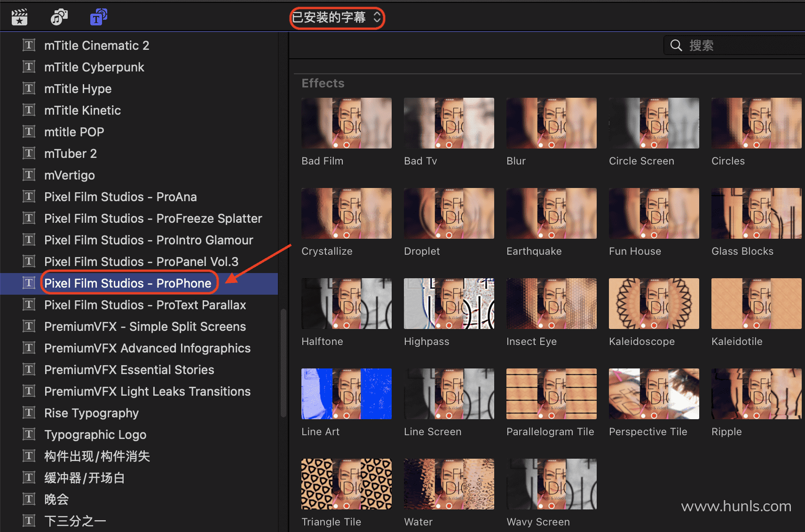Viewport: 805px width, 532px height.
Task: Select the Fun House effect thumbnail
Action: click(x=654, y=213)
